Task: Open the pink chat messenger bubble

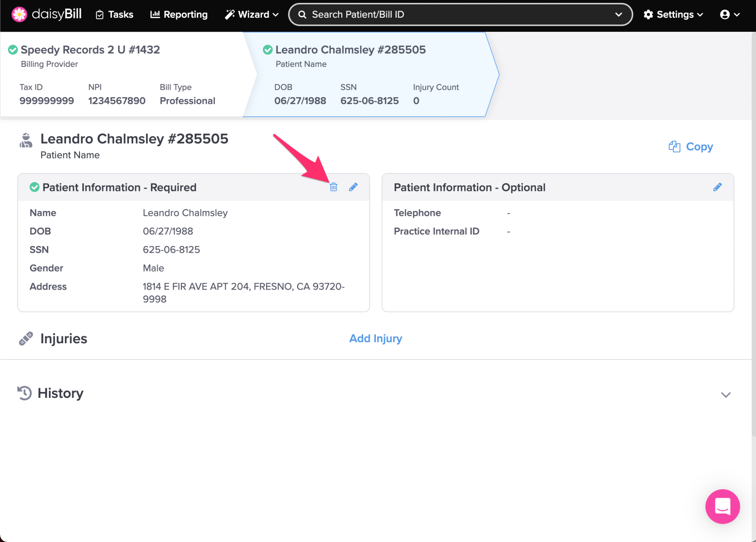Action: tap(722, 506)
